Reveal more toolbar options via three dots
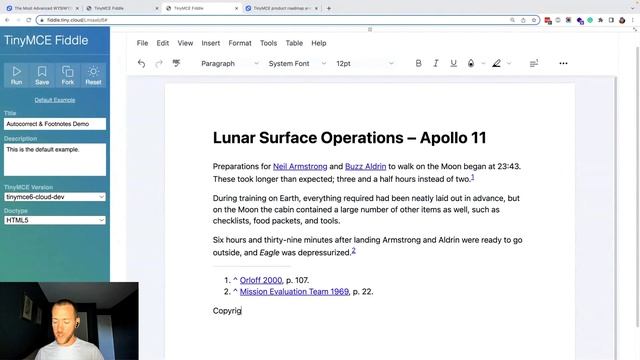640x360 pixels. tap(563, 63)
